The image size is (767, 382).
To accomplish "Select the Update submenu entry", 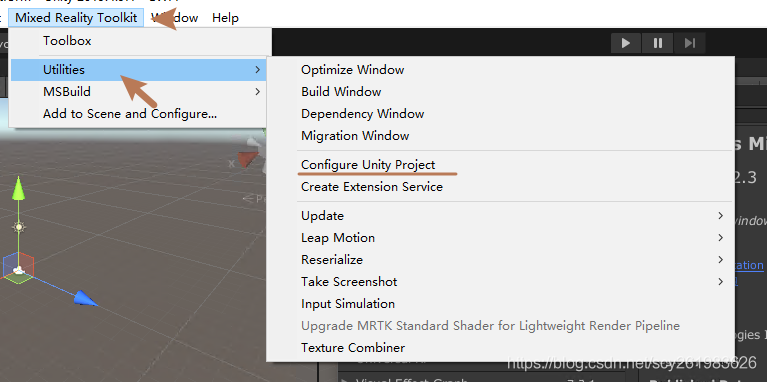I will [x=500, y=215].
